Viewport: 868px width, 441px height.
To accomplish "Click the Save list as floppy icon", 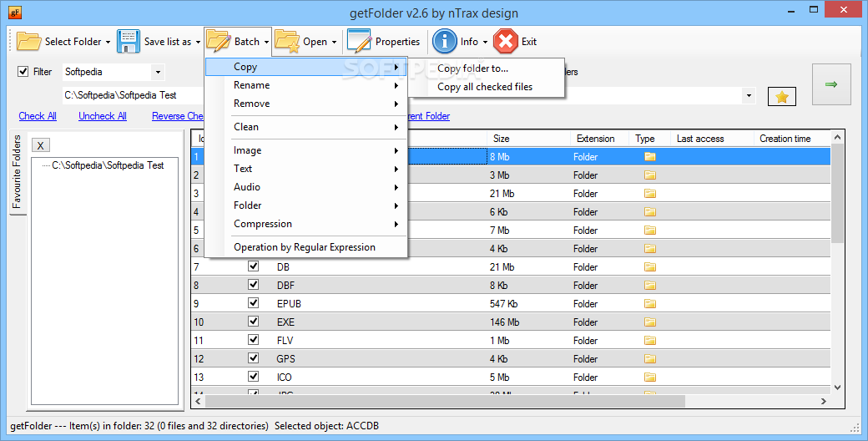I will click(129, 42).
